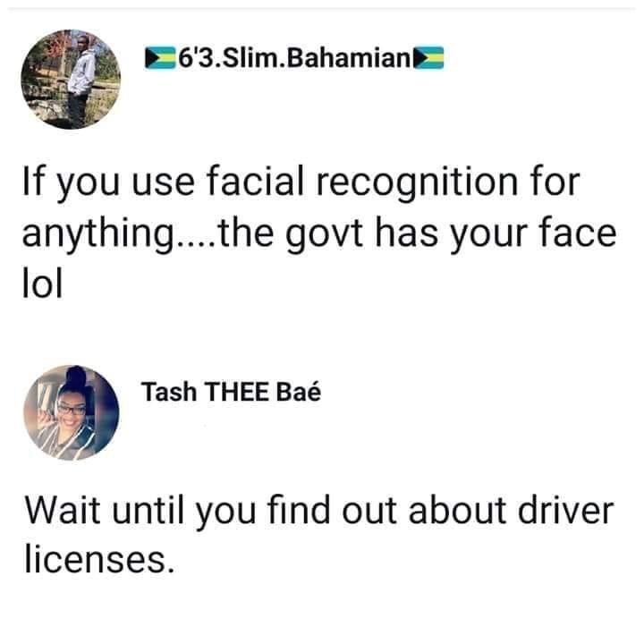Screen dimensions: 644x644
Task: Click the word "licenses." in the reply
Action: tap(99, 560)
